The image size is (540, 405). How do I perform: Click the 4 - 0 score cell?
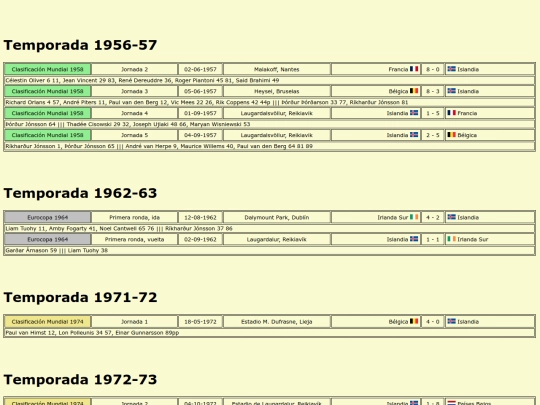click(433, 322)
